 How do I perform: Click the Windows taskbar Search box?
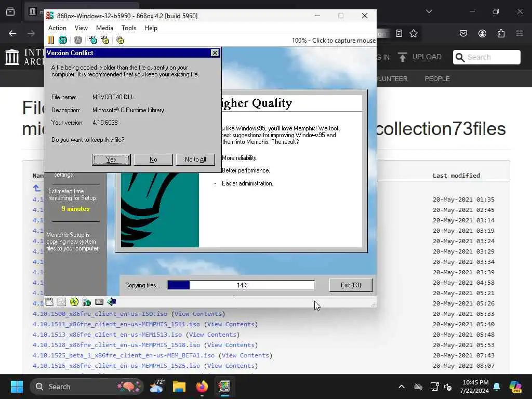(87, 387)
